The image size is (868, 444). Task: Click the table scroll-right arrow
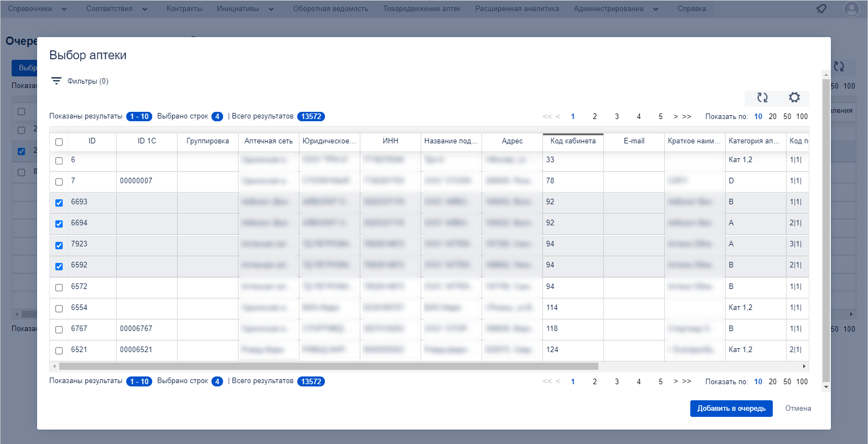(804, 366)
